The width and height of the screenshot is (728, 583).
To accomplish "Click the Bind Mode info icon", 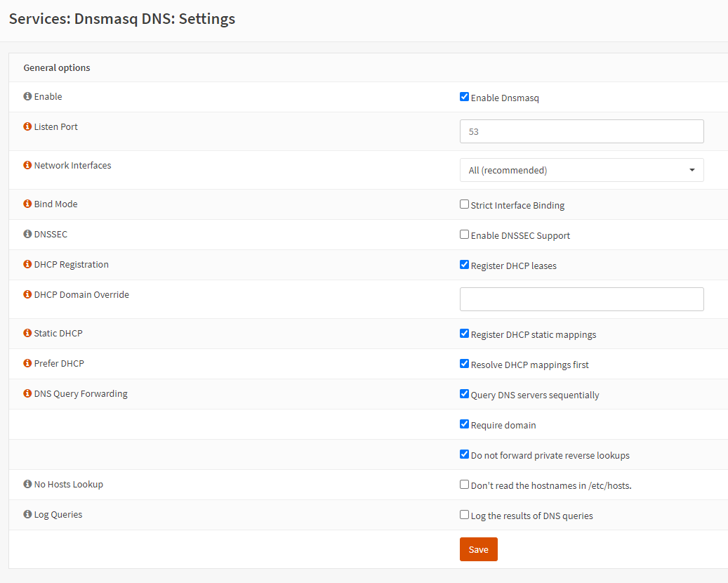I will tap(27, 204).
